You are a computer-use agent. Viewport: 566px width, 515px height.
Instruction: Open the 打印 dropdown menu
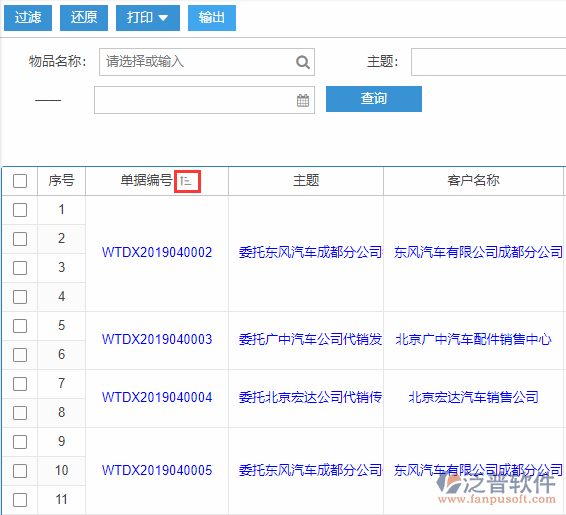coord(148,18)
